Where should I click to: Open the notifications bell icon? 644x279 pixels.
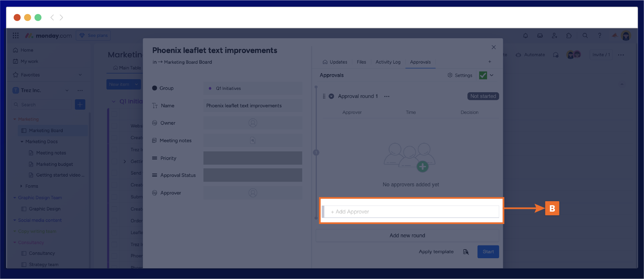pos(525,36)
